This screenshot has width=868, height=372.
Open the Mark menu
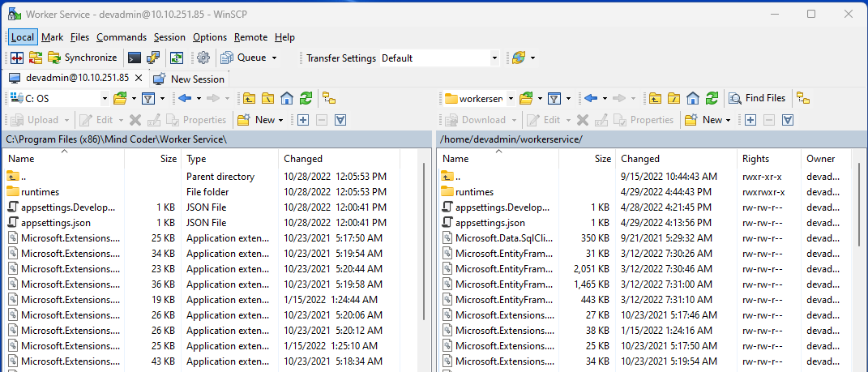[53, 37]
